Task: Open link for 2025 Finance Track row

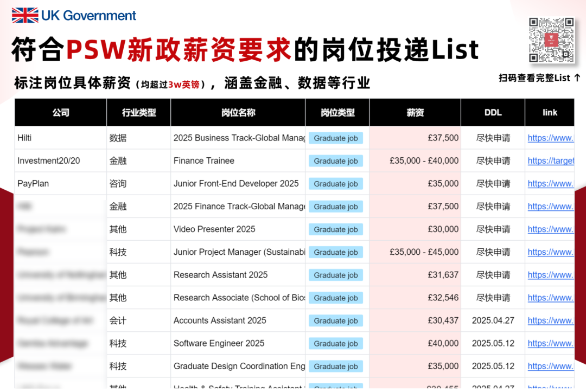Action: [x=551, y=206]
